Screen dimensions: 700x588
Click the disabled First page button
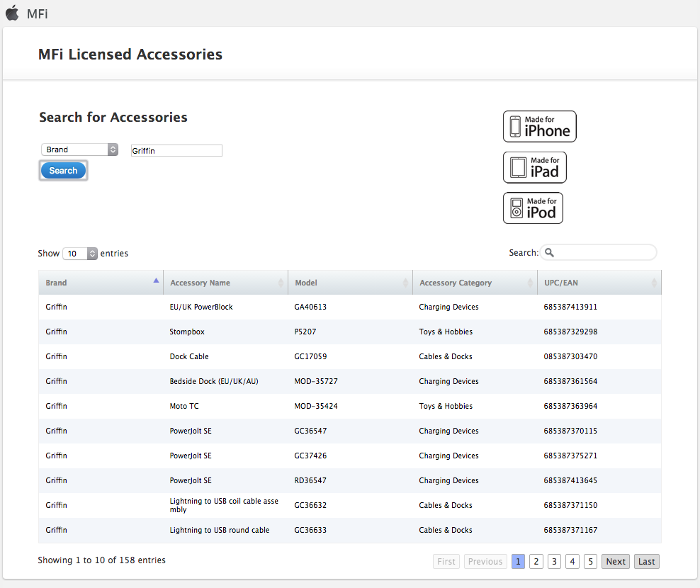446,562
